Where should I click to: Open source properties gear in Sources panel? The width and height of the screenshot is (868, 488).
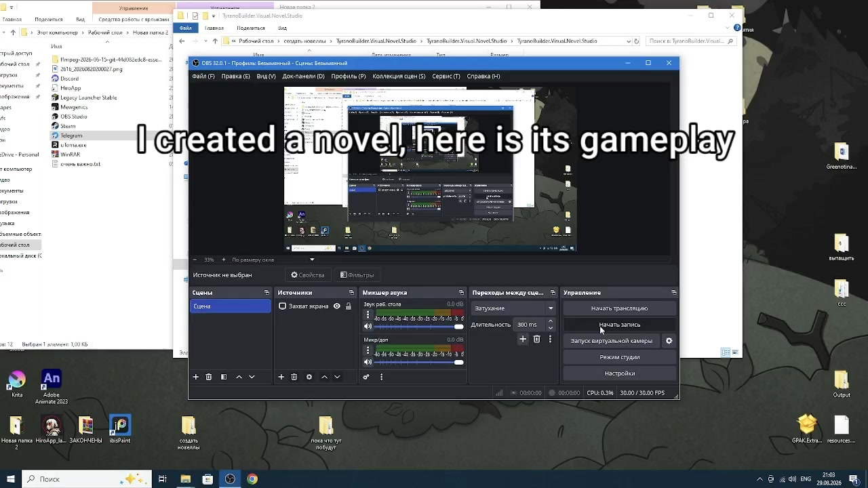309,377
